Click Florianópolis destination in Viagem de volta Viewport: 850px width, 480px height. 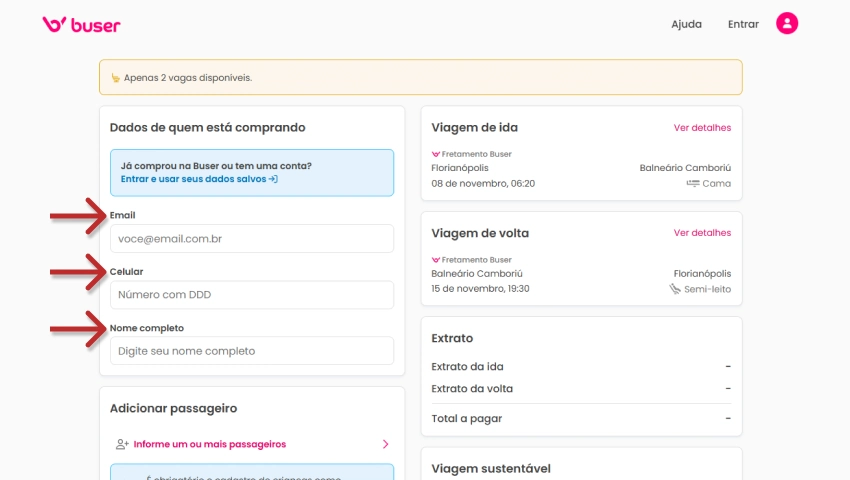point(702,274)
